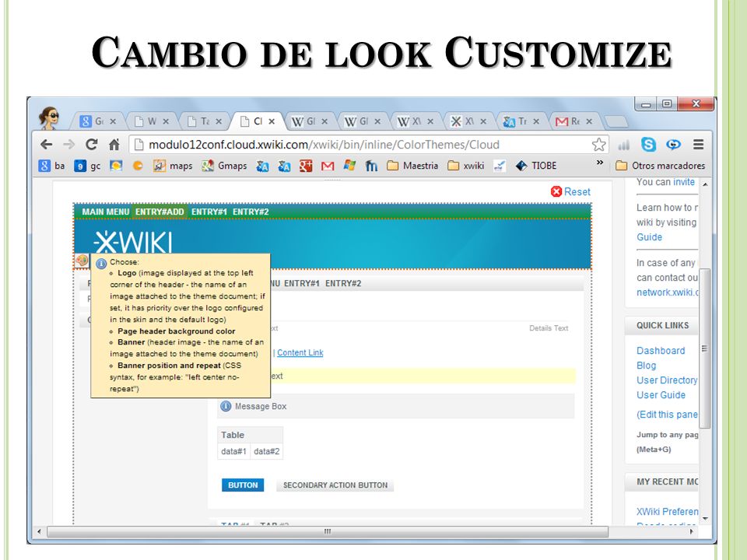
Task: Open the XWiki Preferences recent link
Action: [x=667, y=512]
